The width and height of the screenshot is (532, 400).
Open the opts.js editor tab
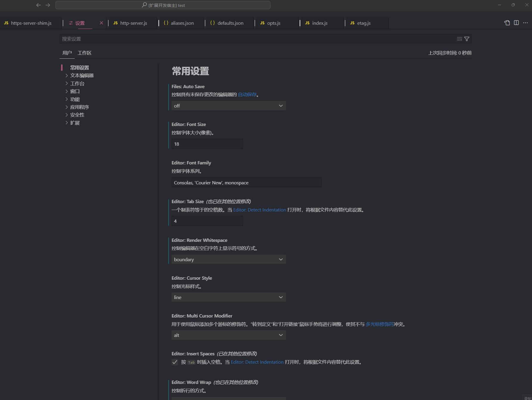(277, 23)
